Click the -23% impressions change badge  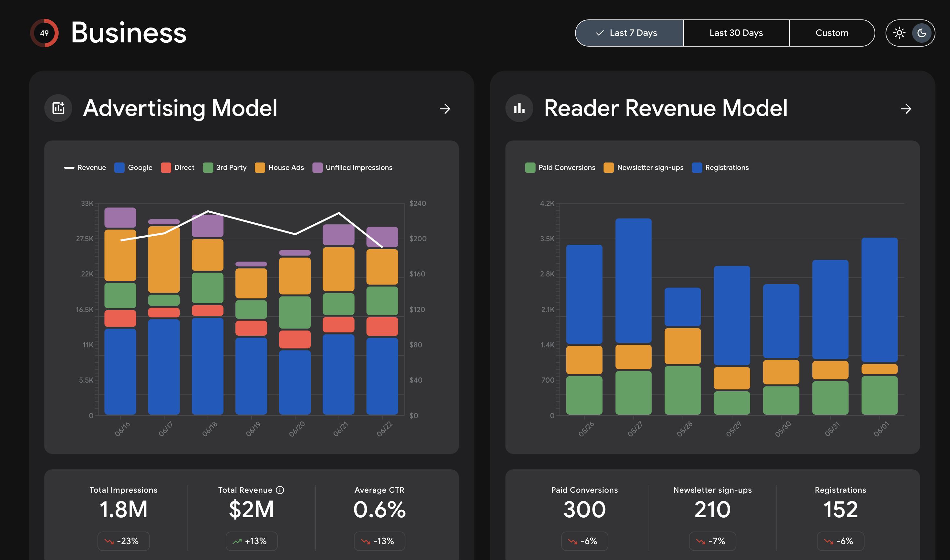point(123,541)
